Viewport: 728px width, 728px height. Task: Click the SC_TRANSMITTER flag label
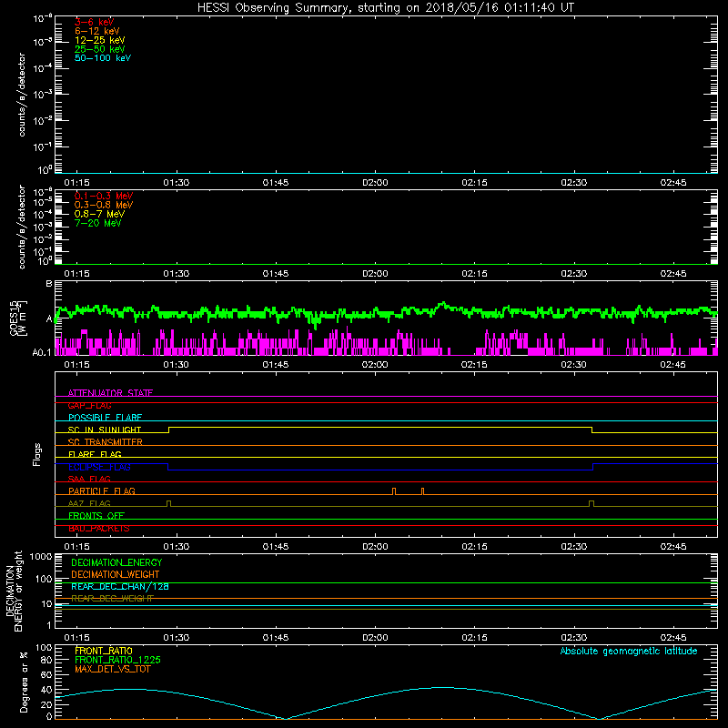(105, 442)
